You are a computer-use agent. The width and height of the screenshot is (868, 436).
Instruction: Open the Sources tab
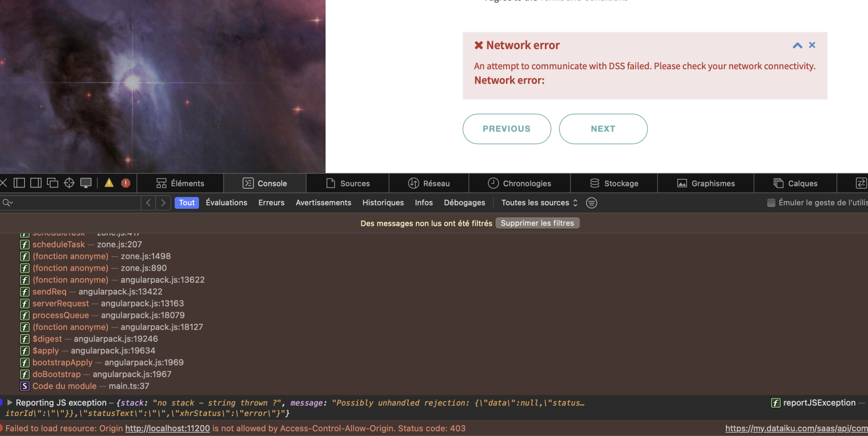pos(348,183)
